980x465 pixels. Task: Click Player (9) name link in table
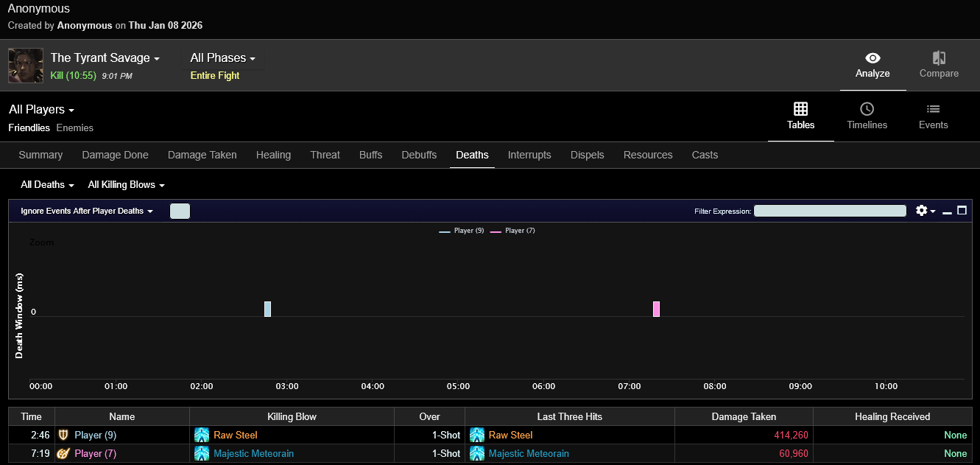click(x=96, y=435)
